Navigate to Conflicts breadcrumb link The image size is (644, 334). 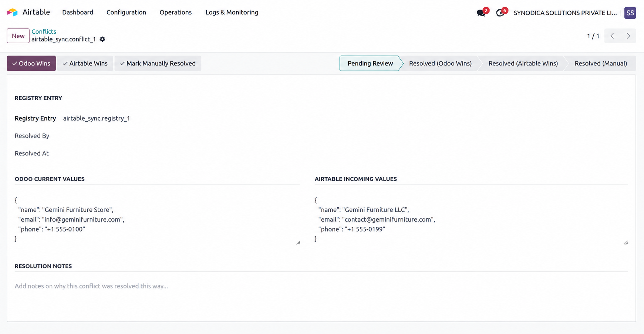[44, 31]
